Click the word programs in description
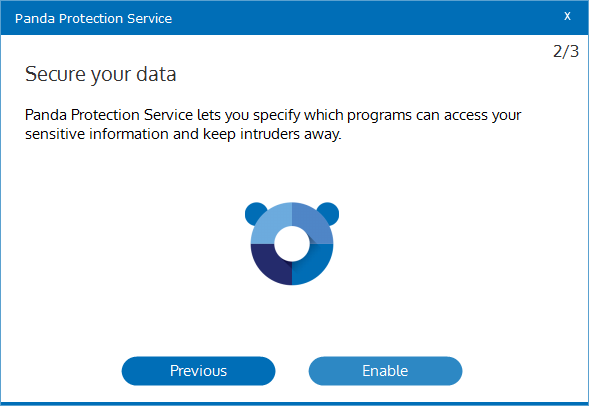The image size is (589, 406). pos(379,116)
